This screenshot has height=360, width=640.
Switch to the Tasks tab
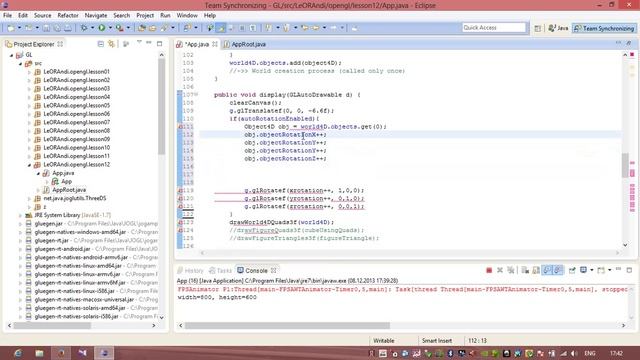click(x=220, y=271)
